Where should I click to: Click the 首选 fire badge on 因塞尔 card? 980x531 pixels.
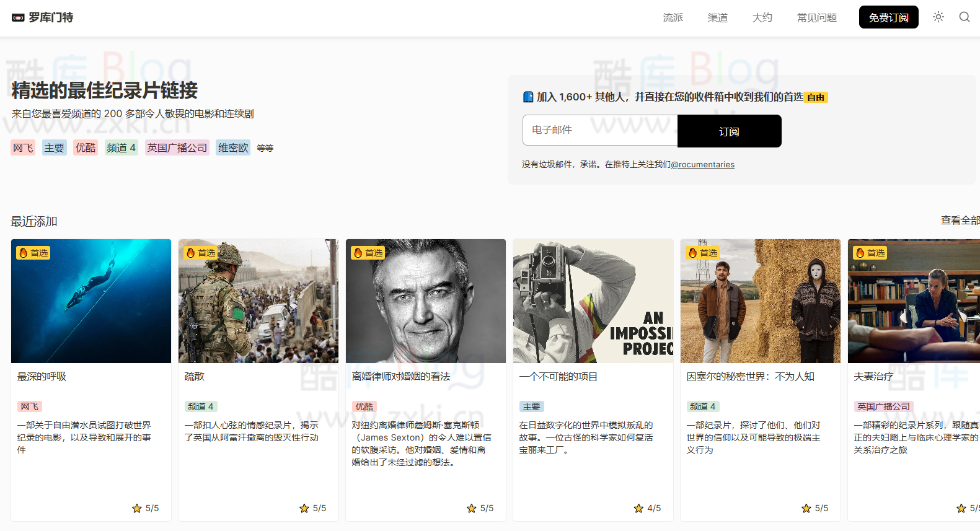[703, 253]
